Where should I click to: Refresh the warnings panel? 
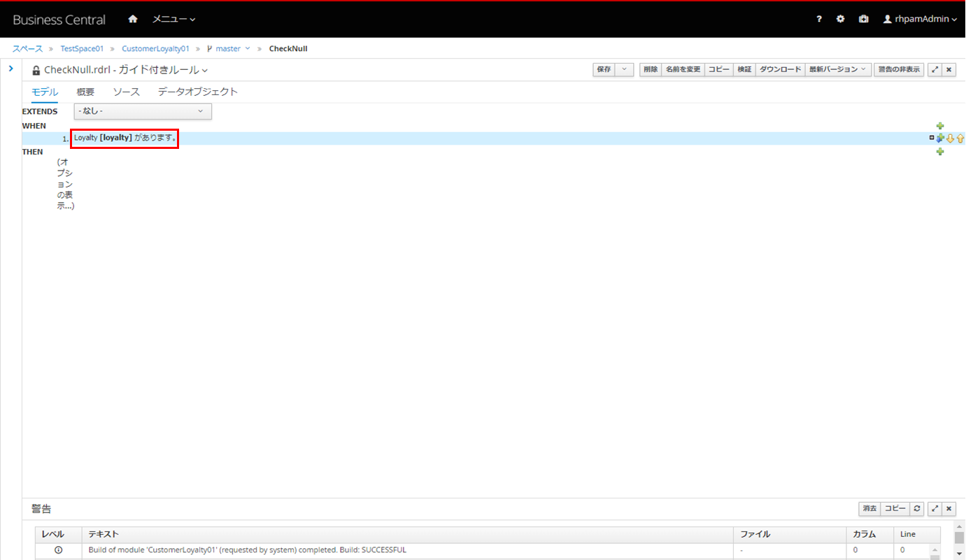point(917,508)
